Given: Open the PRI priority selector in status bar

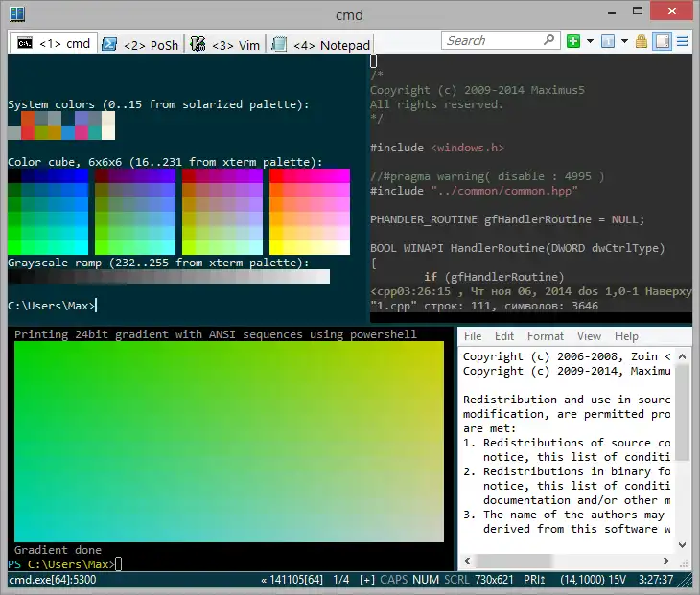Looking at the screenshot, I should pyautogui.click(x=535, y=580).
